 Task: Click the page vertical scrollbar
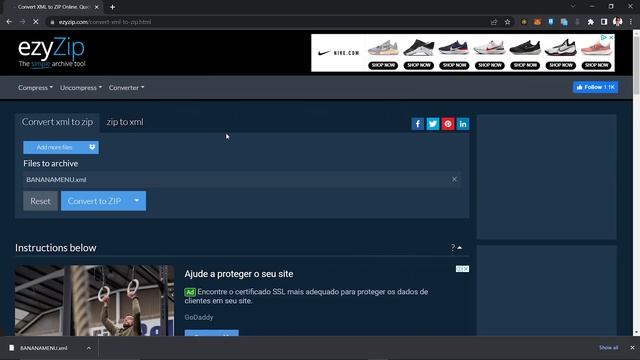coord(636,65)
